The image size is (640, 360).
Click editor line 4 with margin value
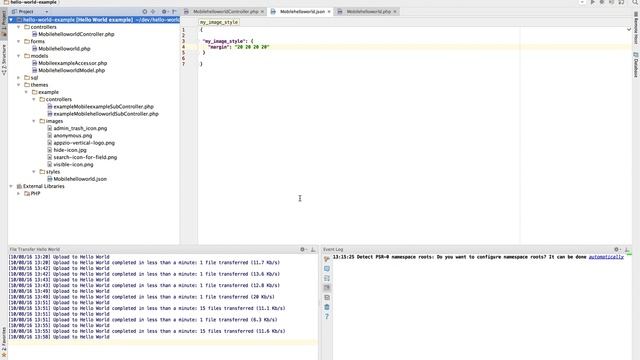tap(414, 47)
